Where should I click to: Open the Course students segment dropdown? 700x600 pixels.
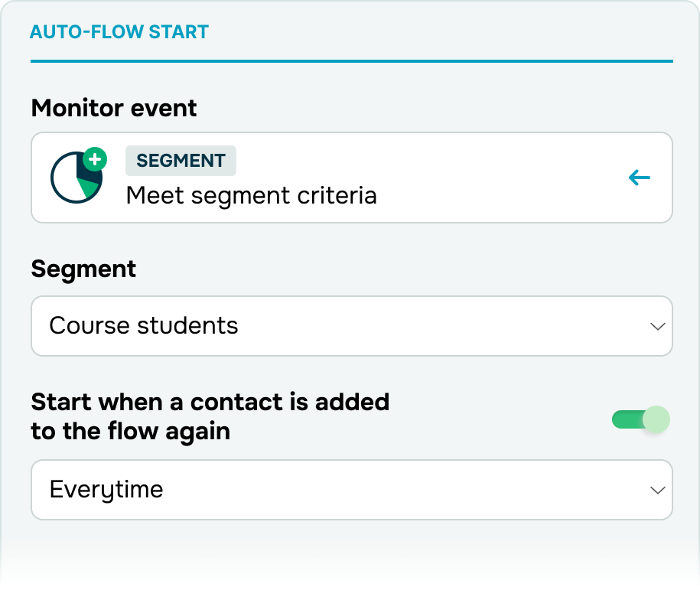pos(352,326)
